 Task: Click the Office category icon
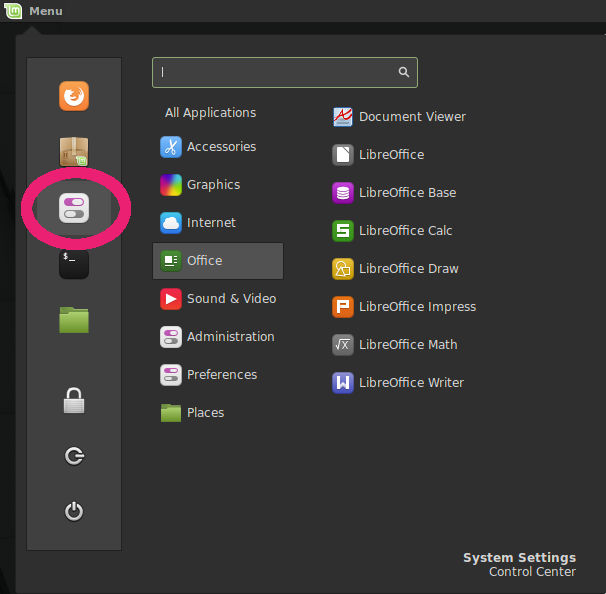point(171,261)
